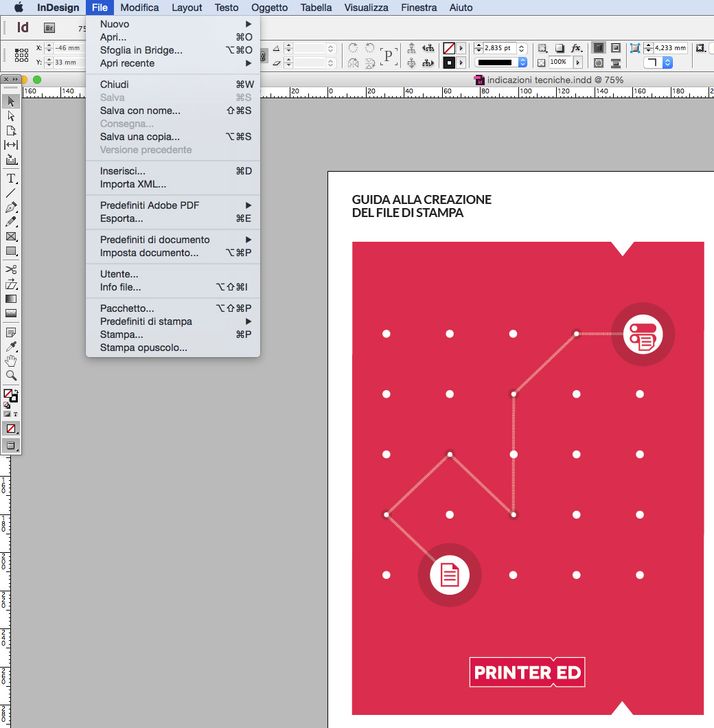The image size is (714, 728).
Task: Click the Fill and Stroke color swatch
Action: pos(10,395)
